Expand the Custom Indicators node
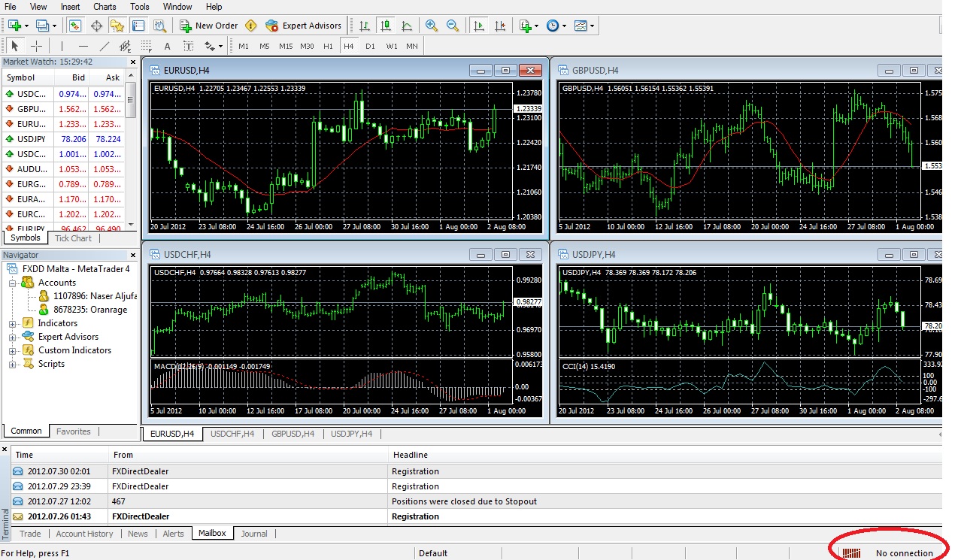Screen dimensions: 961x560 click(x=13, y=350)
